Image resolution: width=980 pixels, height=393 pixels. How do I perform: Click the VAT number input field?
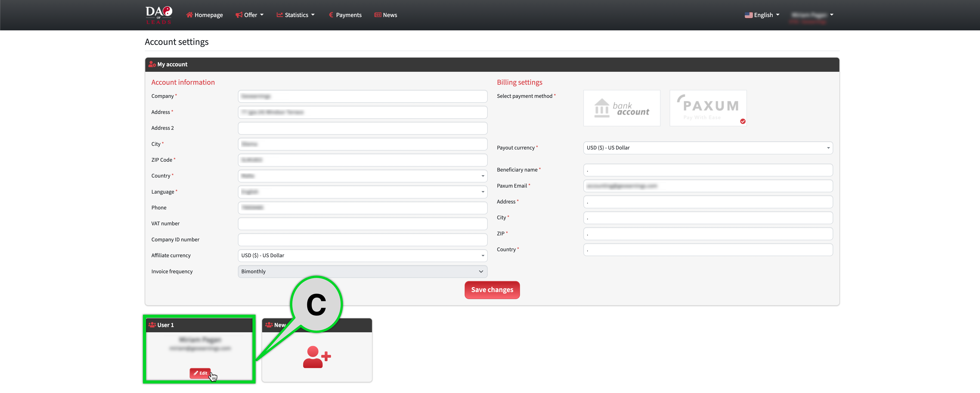(x=362, y=224)
